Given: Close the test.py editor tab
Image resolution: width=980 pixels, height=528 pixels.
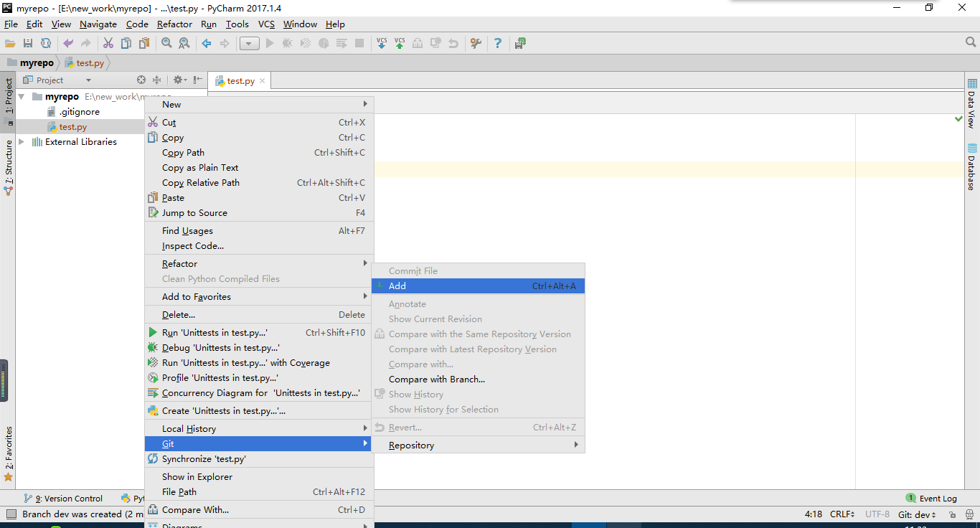Looking at the screenshot, I should 263,80.
